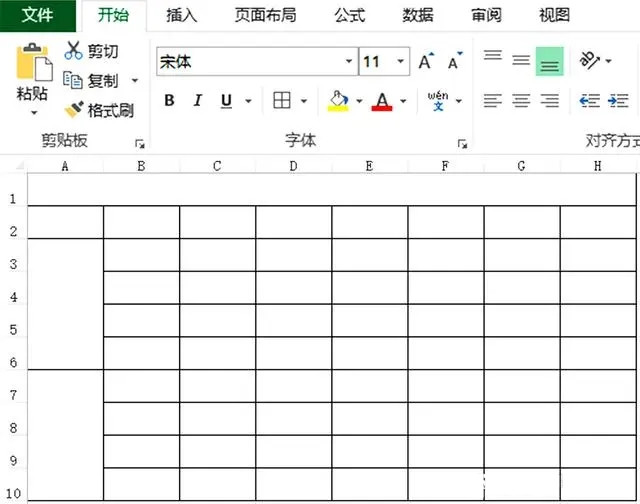Open the clipboard pane dialog launcher
This screenshot has height=504, width=640.
point(140,144)
